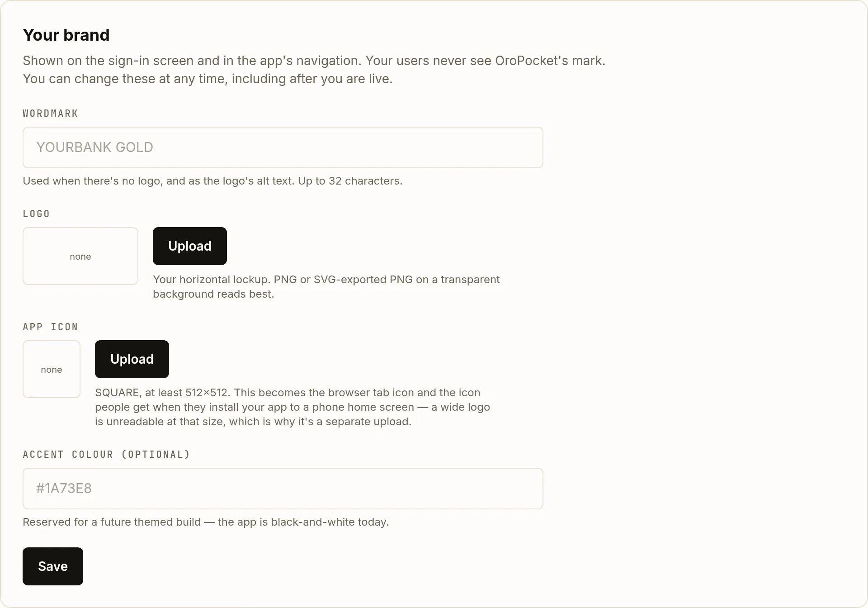Click the APP ICON section label

click(50, 327)
